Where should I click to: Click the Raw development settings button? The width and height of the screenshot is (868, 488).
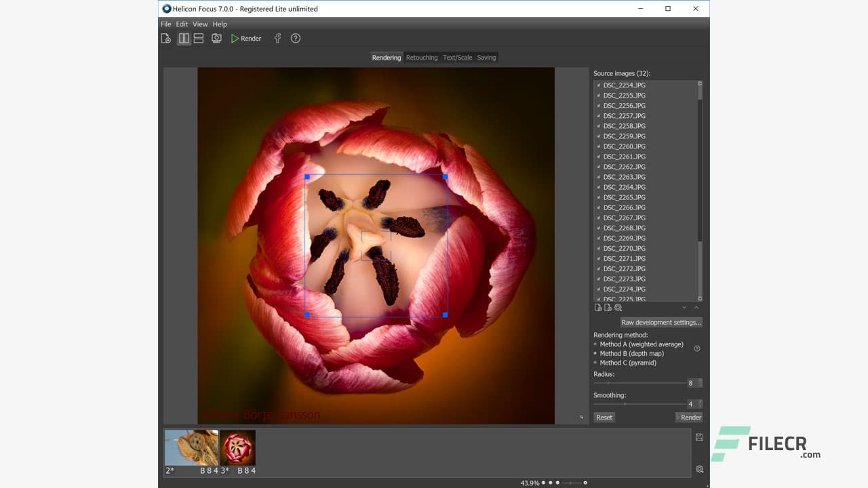(x=661, y=322)
